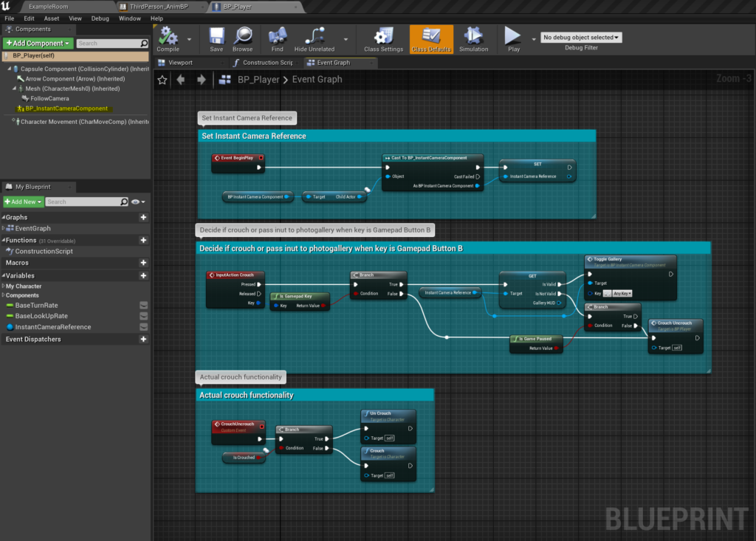Screen dimensions: 756x541
Task: Open the Asset menu
Action: 52,18
